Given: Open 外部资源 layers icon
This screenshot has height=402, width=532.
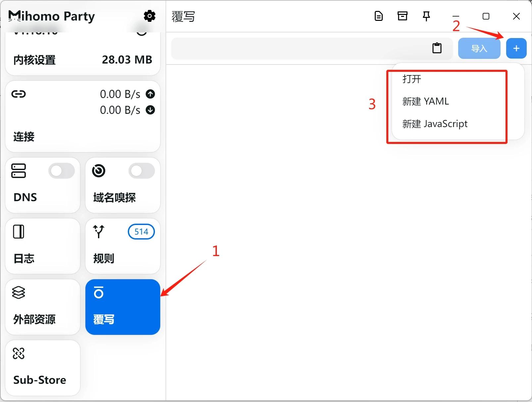Looking at the screenshot, I should coord(19,292).
